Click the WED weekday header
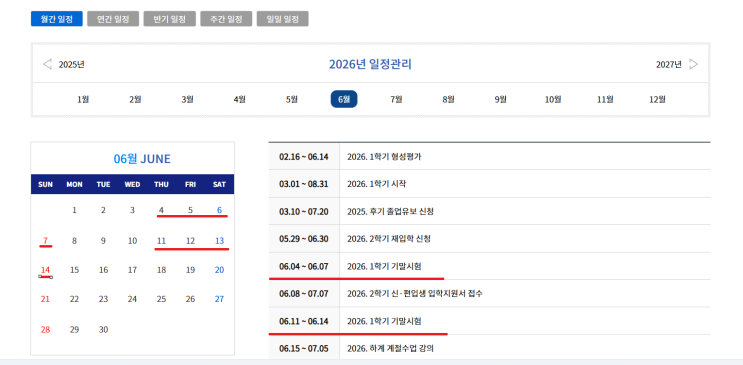This screenshot has width=743, height=365. tap(132, 185)
